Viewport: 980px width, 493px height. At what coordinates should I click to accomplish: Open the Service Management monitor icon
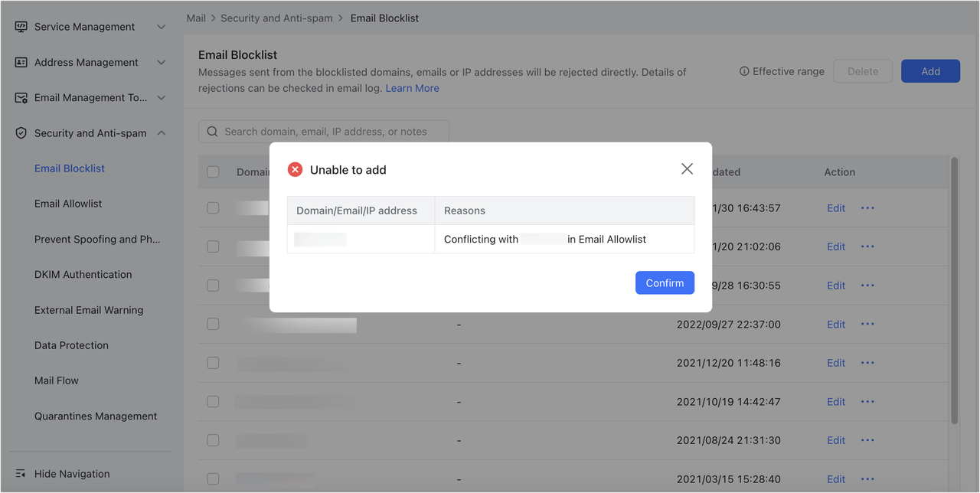pos(21,26)
